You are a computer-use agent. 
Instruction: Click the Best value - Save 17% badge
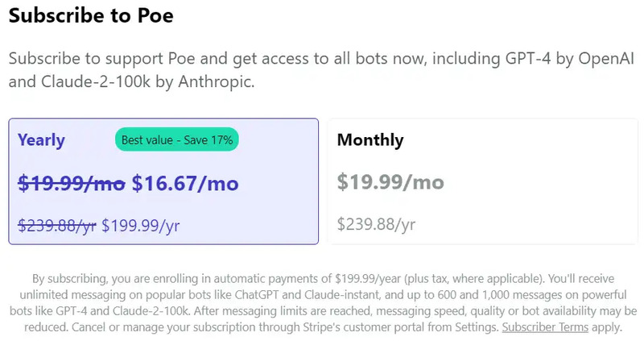[x=177, y=139]
